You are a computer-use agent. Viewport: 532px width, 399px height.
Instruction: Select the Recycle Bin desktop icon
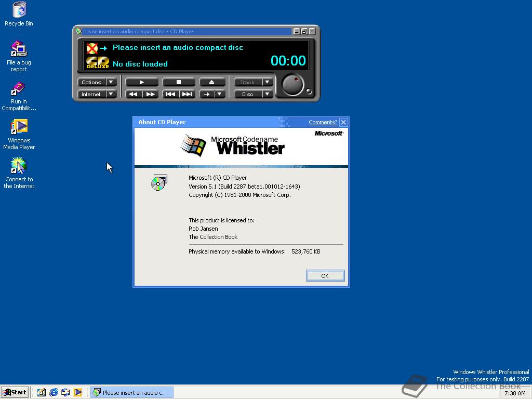click(x=19, y=14)
